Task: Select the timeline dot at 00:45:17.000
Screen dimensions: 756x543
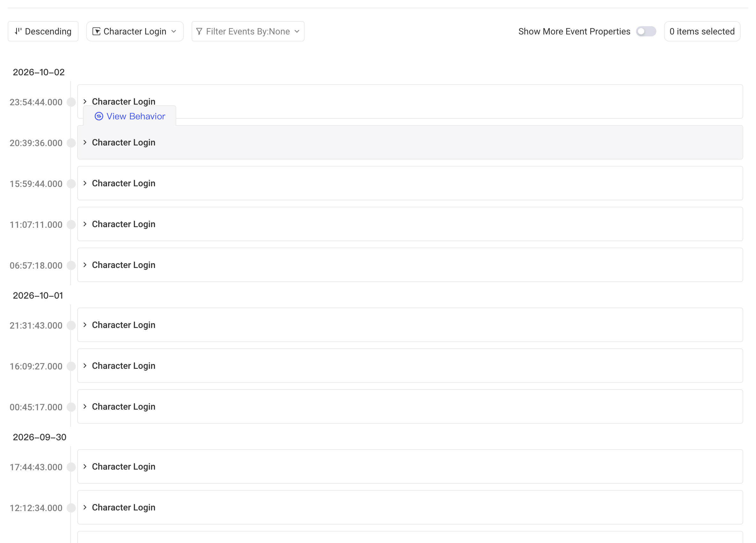Action: coord(71,407)
